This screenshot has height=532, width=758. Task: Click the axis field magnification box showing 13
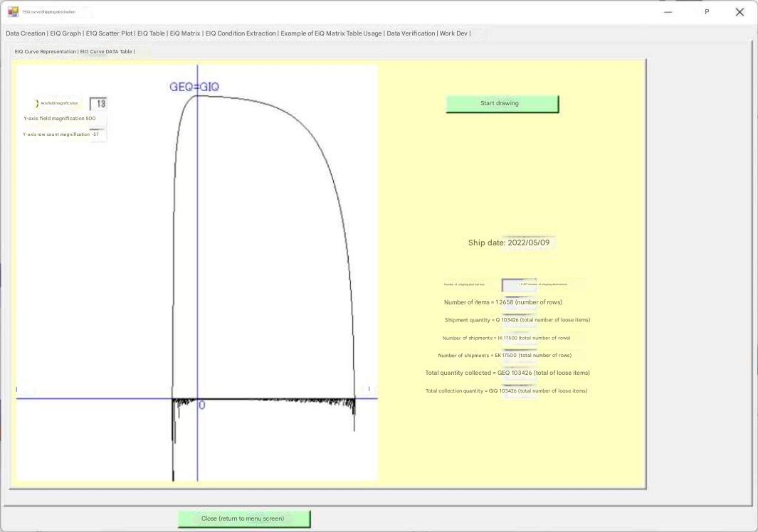(x=99, y=104)
